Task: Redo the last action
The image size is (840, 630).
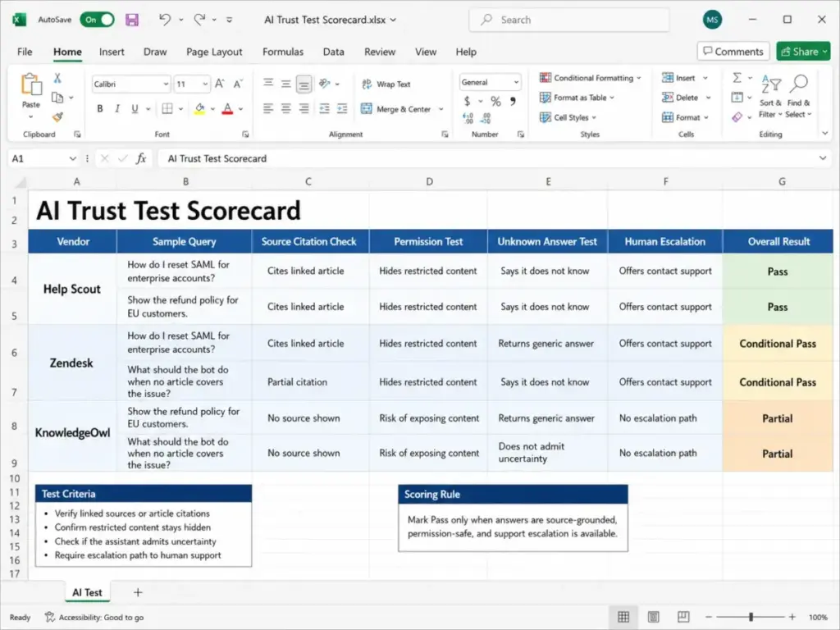Action: [200, 20]
